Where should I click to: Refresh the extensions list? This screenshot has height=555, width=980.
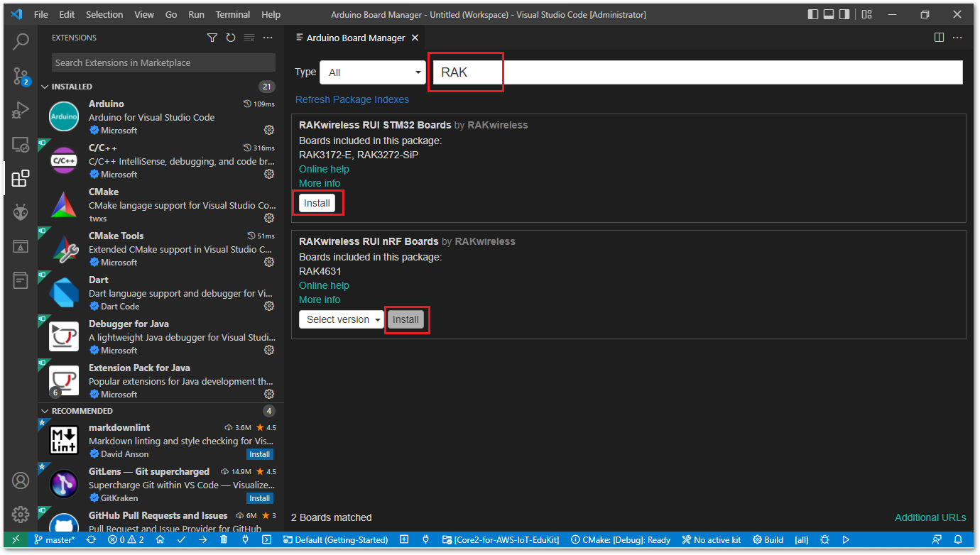point(231,38)
